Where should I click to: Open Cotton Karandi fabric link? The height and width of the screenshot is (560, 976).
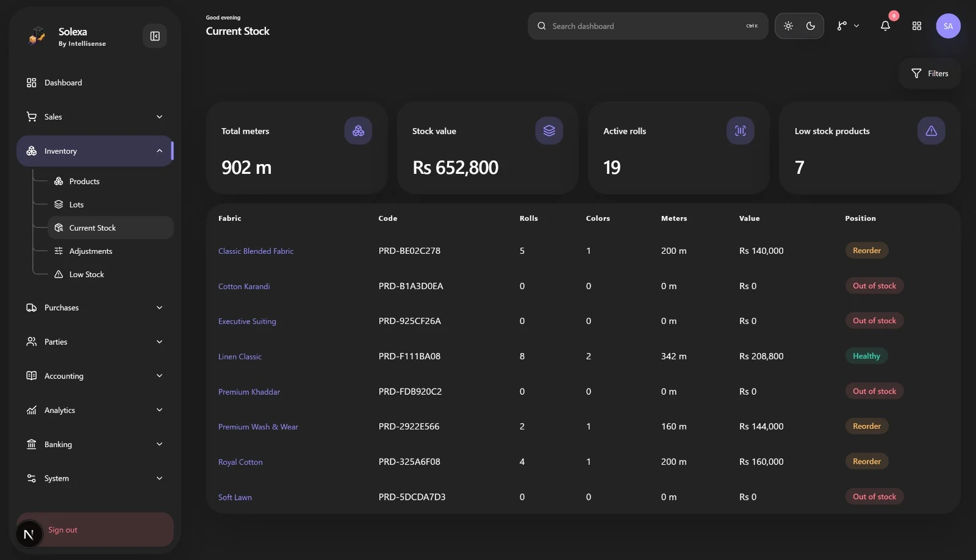[x=244, y=286]
